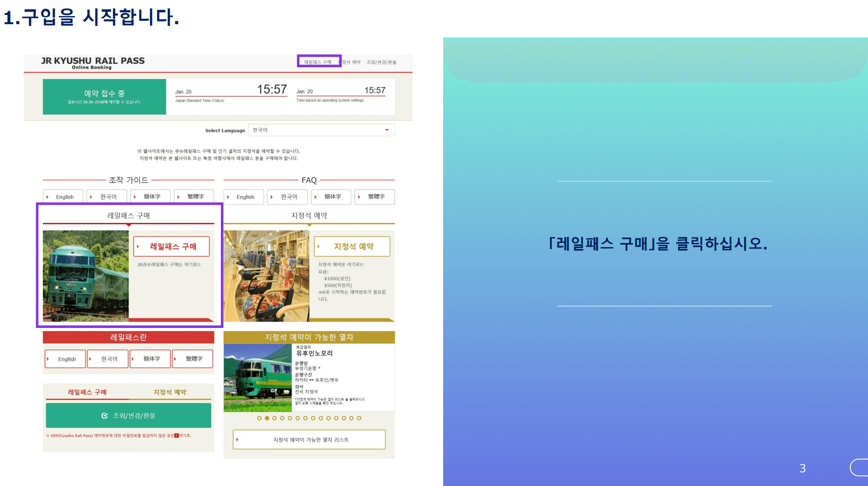Viewport: 868px width, 486px height.
Task: Click the JR KYUSHU RAIL PASS logo
Action: [x=93, y=63]
